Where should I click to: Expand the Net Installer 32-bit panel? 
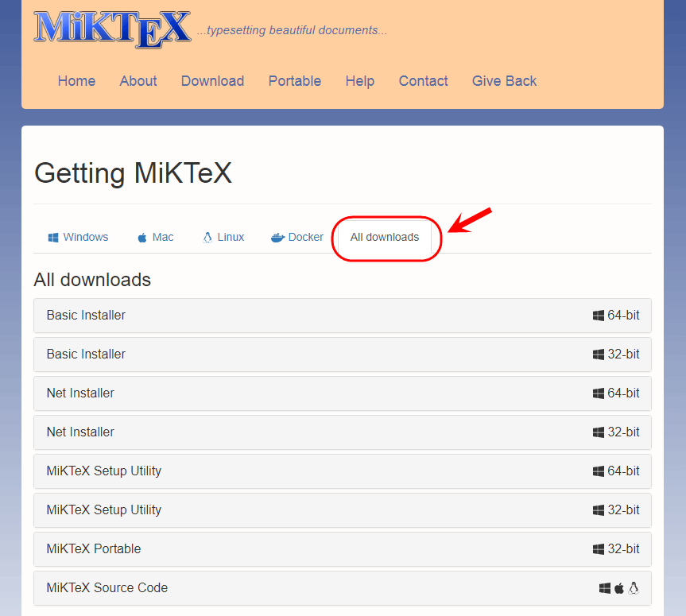[343, 432]
